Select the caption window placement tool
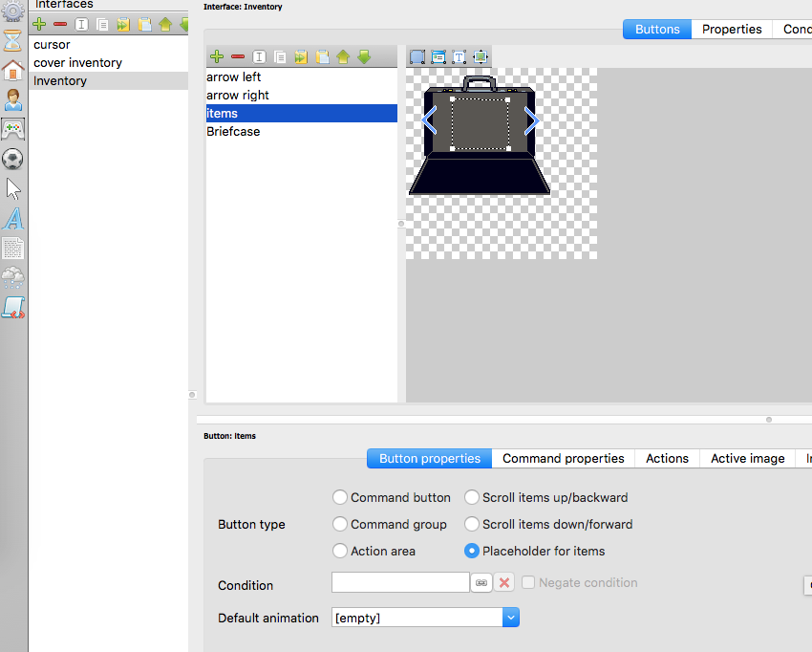The image size is (812, 652). point(438,56)
